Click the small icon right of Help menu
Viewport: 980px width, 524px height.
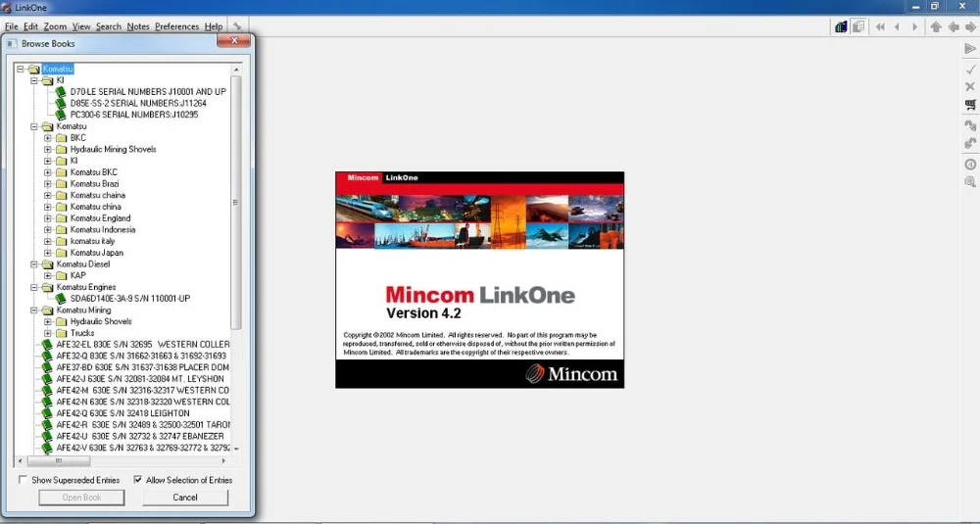coord(237,26)
